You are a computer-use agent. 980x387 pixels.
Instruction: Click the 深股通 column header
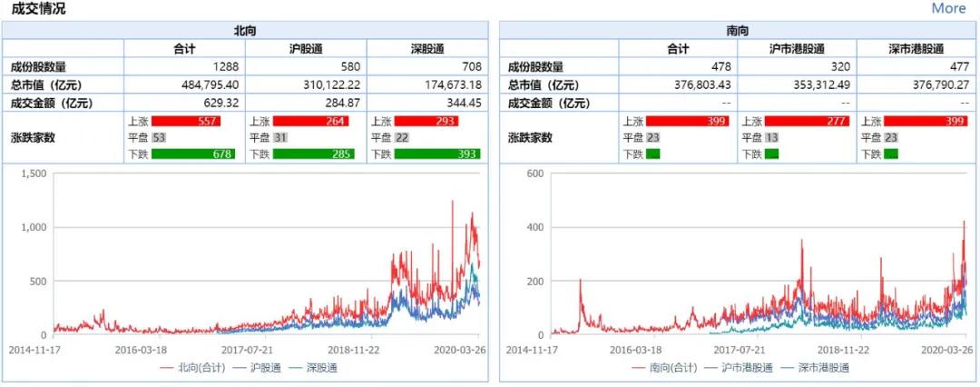(426, 49)
